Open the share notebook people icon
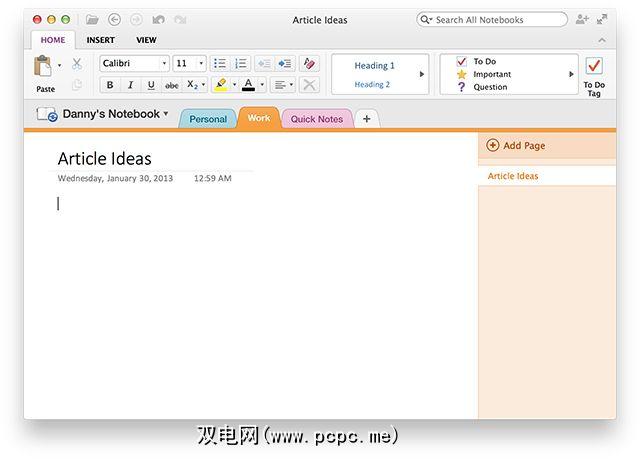The width and height of the screenshot is (640, 459). tap(583, 19)
